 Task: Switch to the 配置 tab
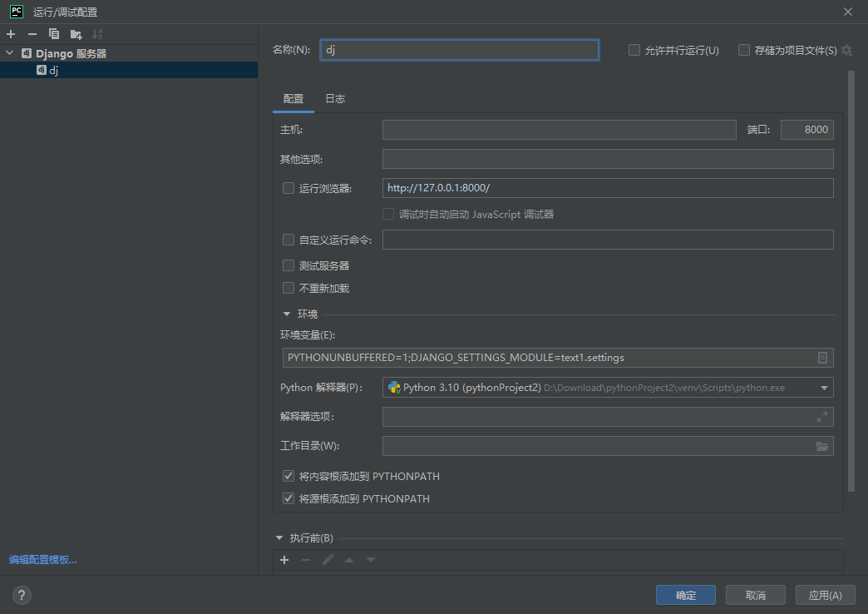[x=293, y=99]
